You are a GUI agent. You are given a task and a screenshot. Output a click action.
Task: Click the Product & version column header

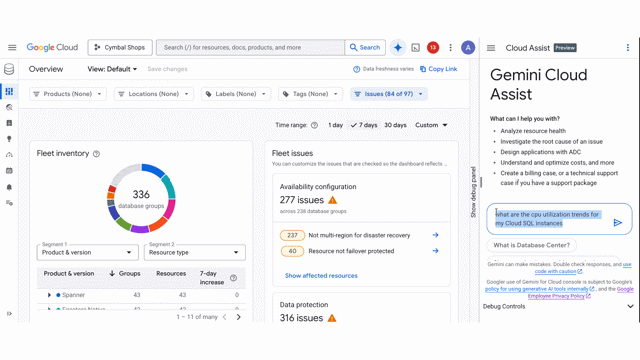coord(69,273)
